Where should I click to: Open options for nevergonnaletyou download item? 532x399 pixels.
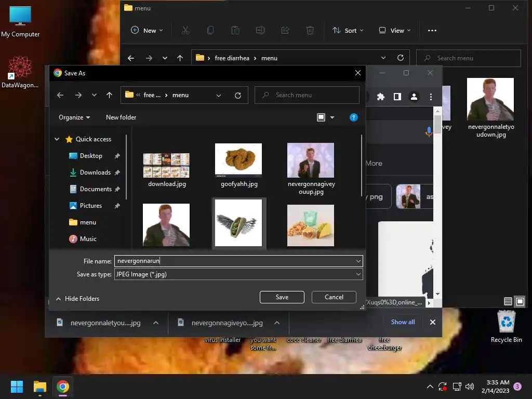tap(156, 323)
